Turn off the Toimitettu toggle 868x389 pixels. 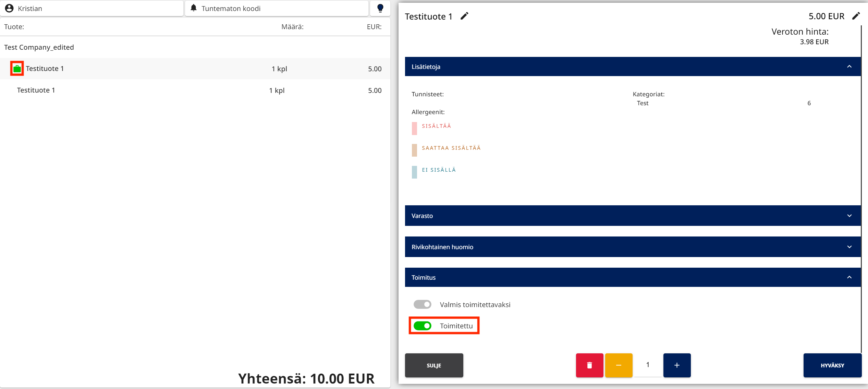click(422, 326)
